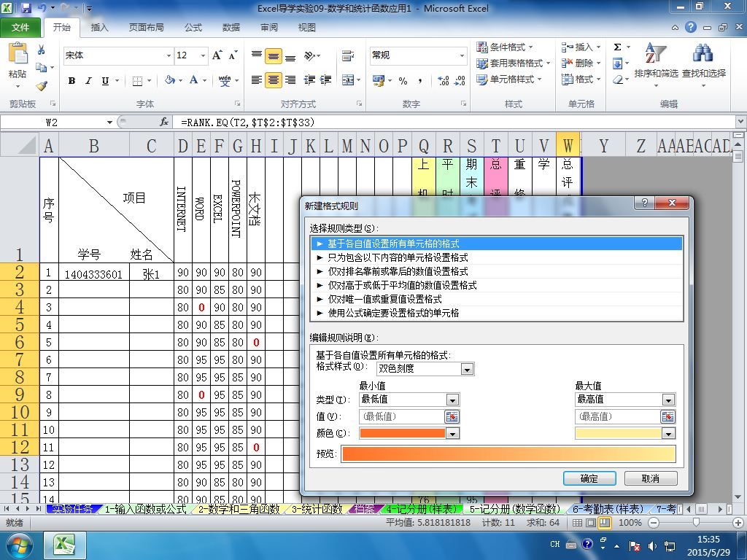Click the Windows Start button

20,545
